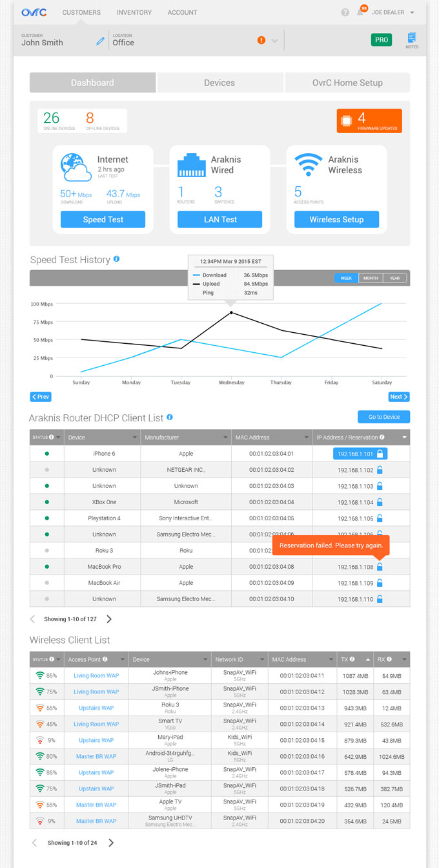Screen dimensions: 439x868
Task: Open DHCP Status column filter arrow
Action: click(x=59, y=438)
